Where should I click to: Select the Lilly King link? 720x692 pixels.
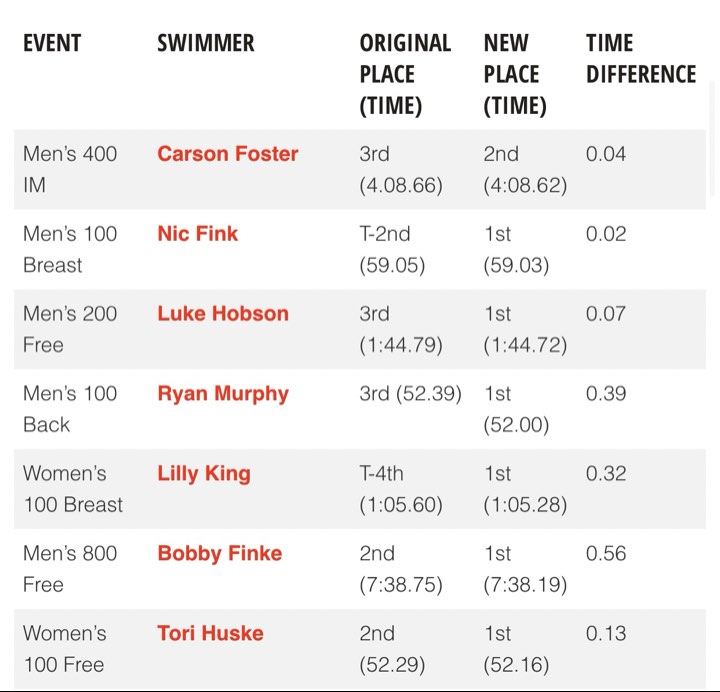pyautogui.click(x=204, y=474)
